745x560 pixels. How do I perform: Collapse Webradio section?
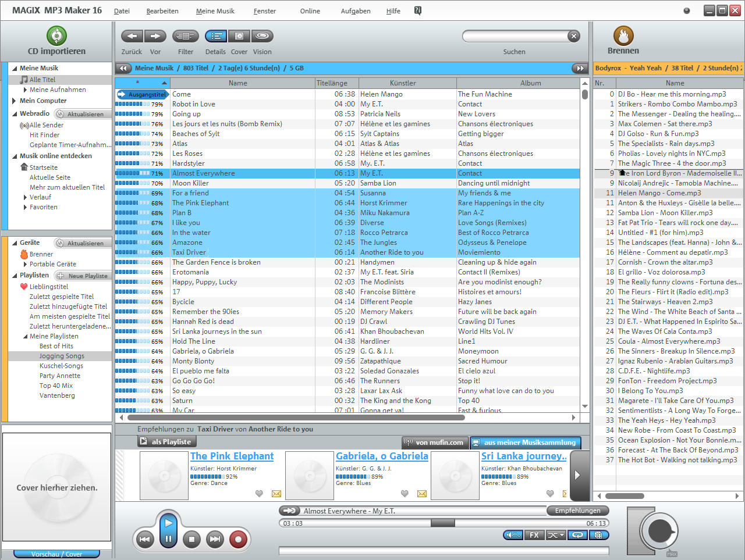[14, 114]
